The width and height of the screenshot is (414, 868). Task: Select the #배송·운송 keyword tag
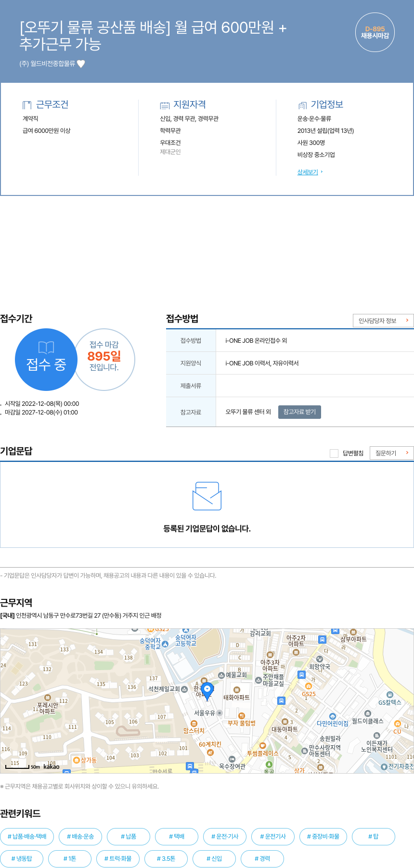point(80,836)
